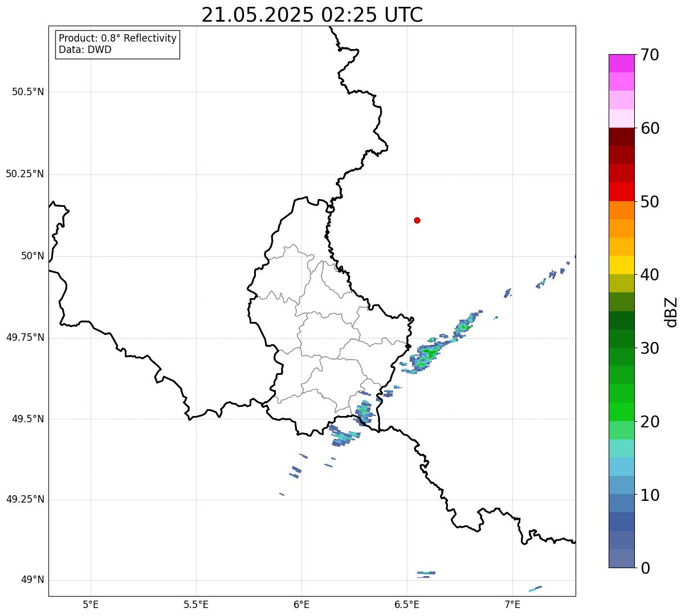Image resolution: width=685 pixels, height=616 pixels.
Task: Click the 49°N latitude label
Action: tap(32, 580)
